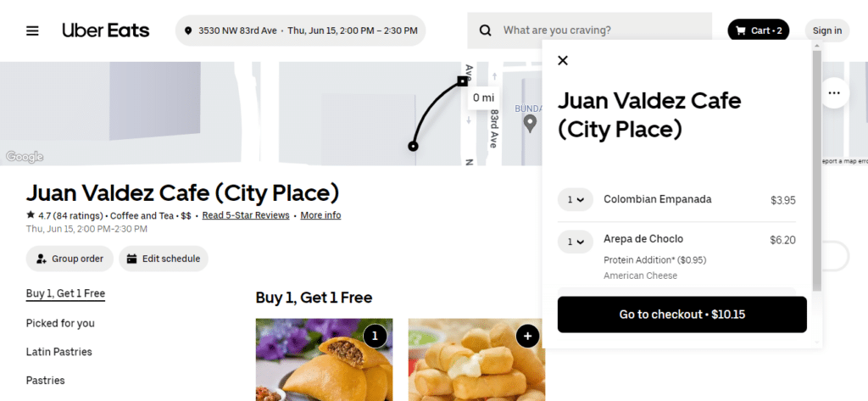The height and width of the screenshot is (401, 868).
Task: Select Picked for you category
Action: [60, 324]
